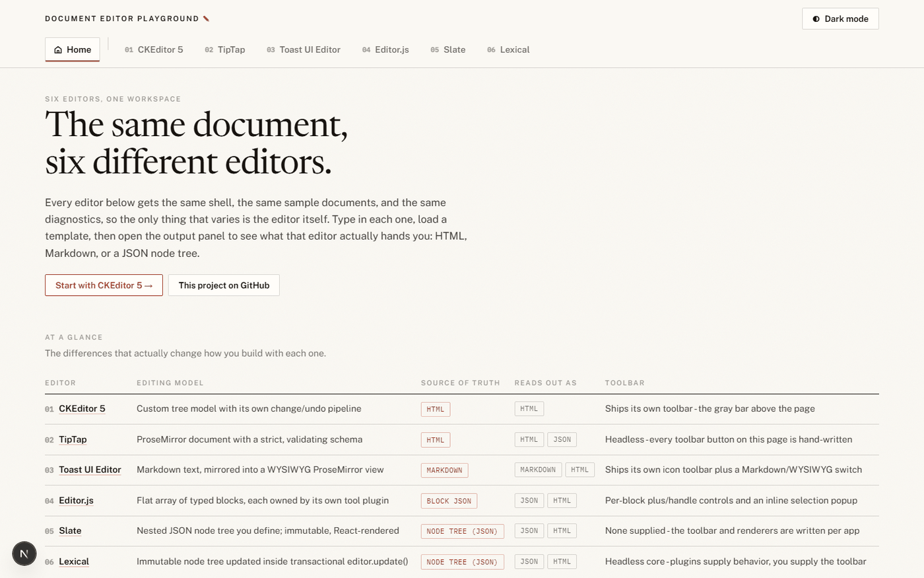The image size is (924, 578).
Task: Click the Editing Model column header
Action: pyautogui.click(x=170, y=383)
